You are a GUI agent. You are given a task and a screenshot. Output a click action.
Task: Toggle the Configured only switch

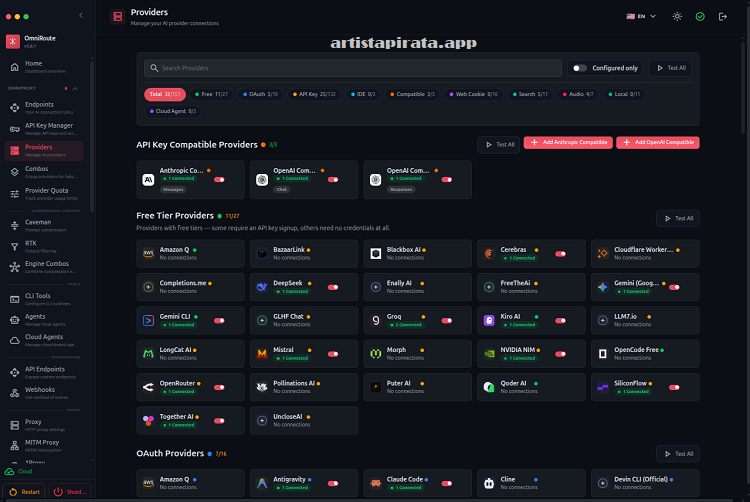580,68
